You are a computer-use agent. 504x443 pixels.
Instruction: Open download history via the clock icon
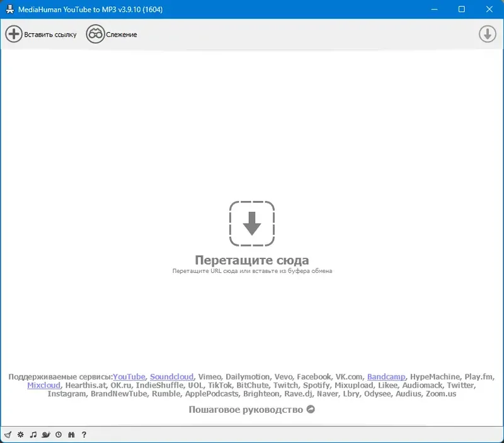59,434
